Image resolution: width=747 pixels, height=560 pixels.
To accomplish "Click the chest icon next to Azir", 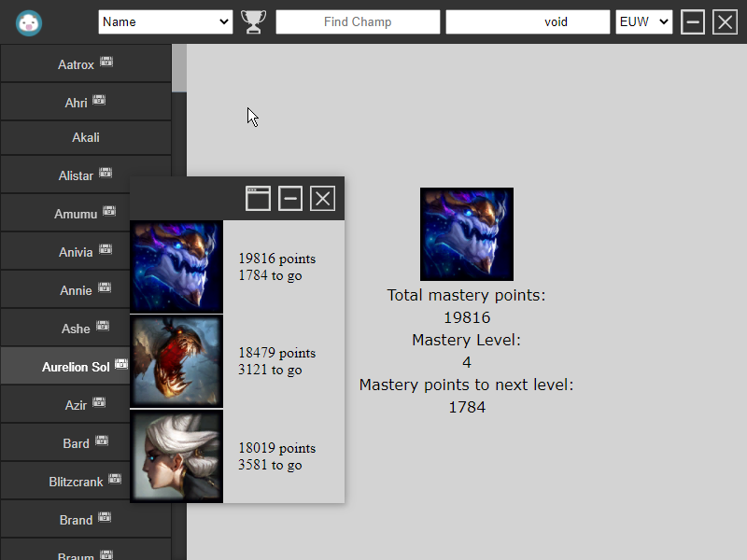I will 99,402.
